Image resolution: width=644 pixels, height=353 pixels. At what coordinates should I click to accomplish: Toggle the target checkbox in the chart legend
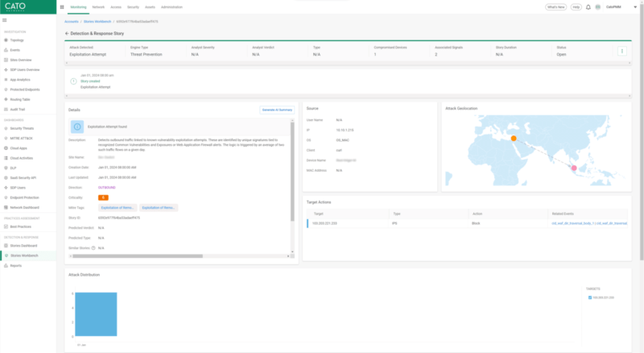pyautogui.click(x=590, y=297)
